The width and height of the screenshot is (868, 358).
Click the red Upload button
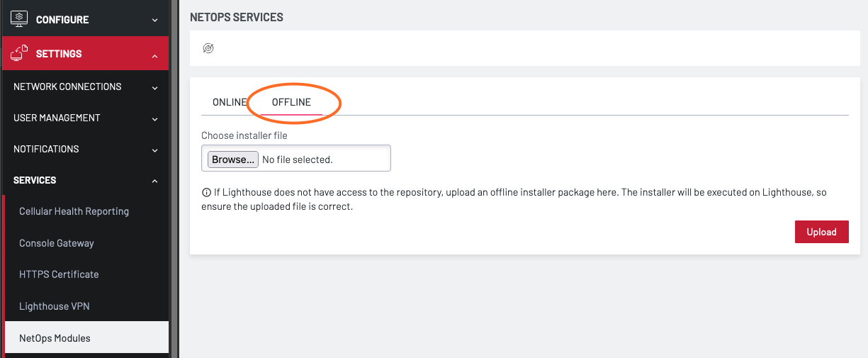coord(822,232)
